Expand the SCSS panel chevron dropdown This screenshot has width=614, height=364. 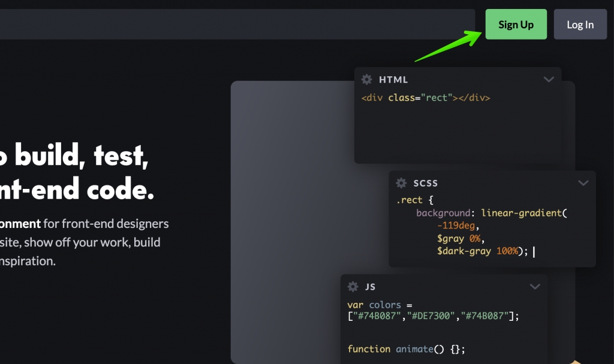[583, 183]
